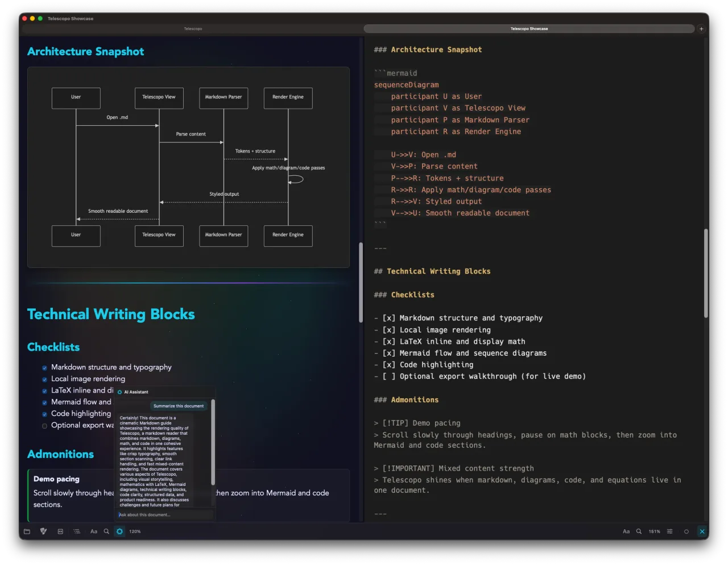Click the editor zoom level 151%
Image resolution: width=728 pixels, height=565 pixels.
[x=655, y=531]
